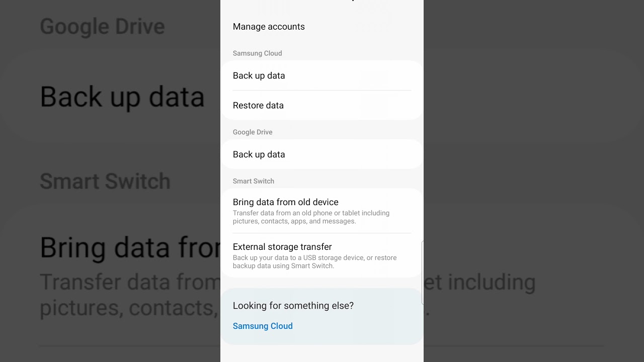Click the small Smart Switch section header
The image size is (644, 362).
point(253,181)
